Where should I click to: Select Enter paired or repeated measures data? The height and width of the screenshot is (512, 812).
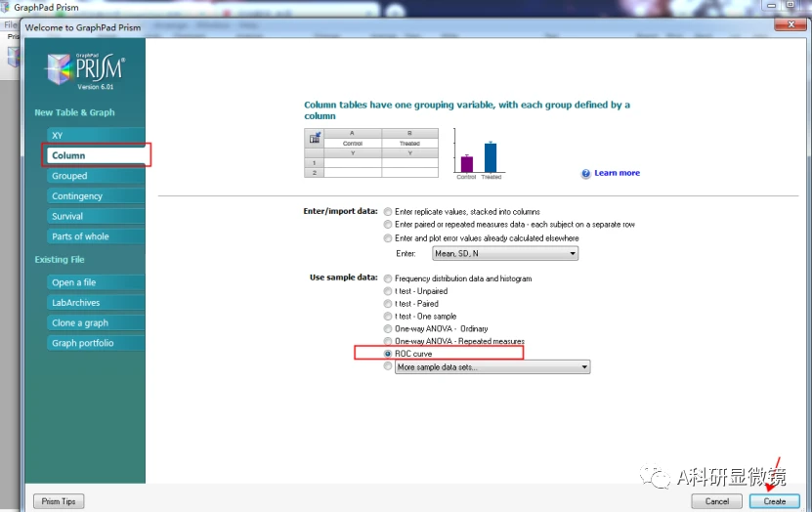[x=387, y=224]
